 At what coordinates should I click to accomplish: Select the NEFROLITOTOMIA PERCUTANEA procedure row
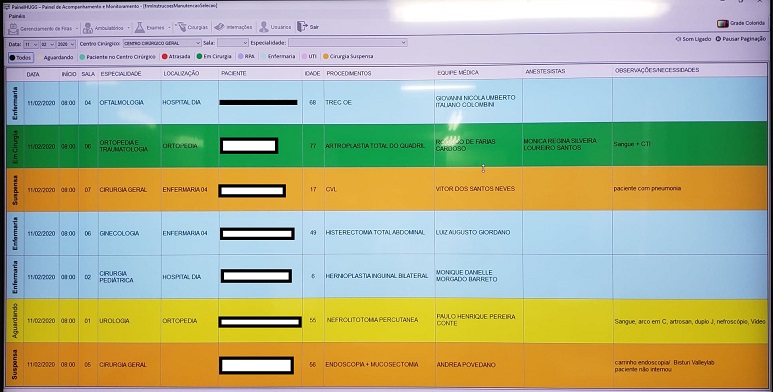[386, 321]
